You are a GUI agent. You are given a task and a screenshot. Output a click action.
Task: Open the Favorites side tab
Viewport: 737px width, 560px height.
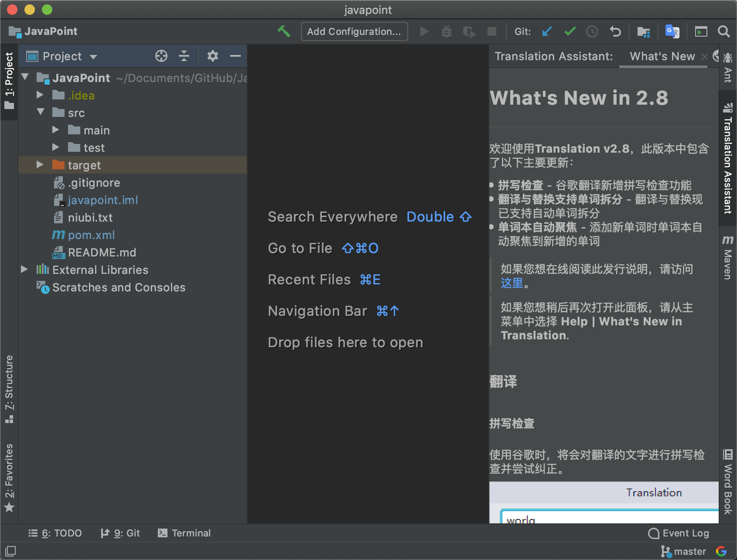pyautogui.click(x=9, y=478)
